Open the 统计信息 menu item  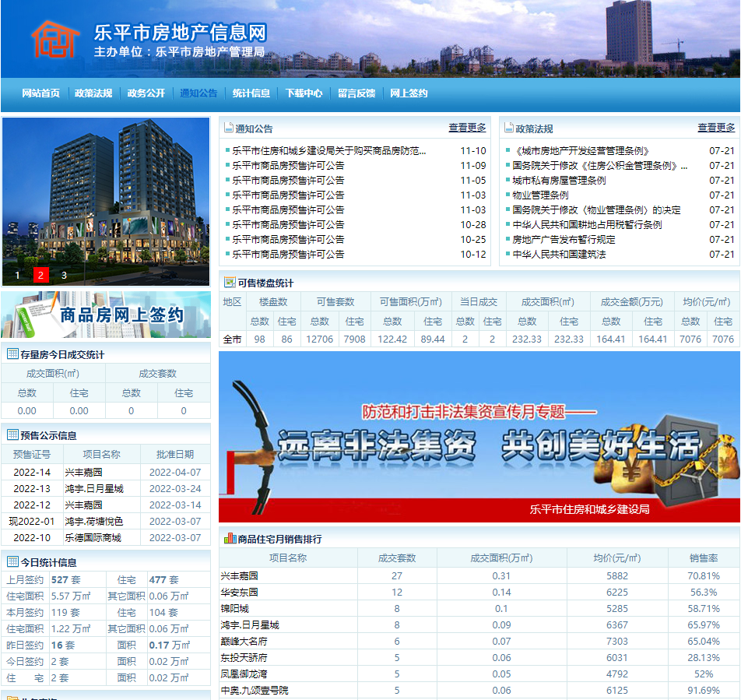tap(251, 93)
